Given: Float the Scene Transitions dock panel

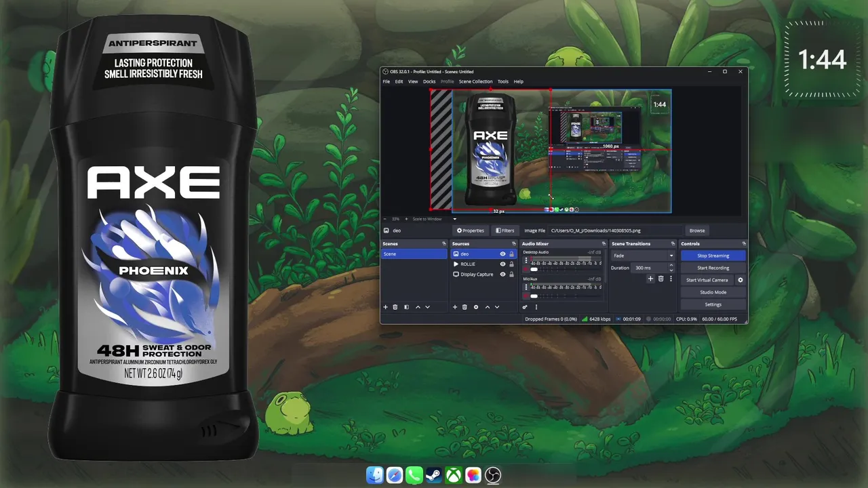Looking at the screenshot, I should (x=673, y=243).
